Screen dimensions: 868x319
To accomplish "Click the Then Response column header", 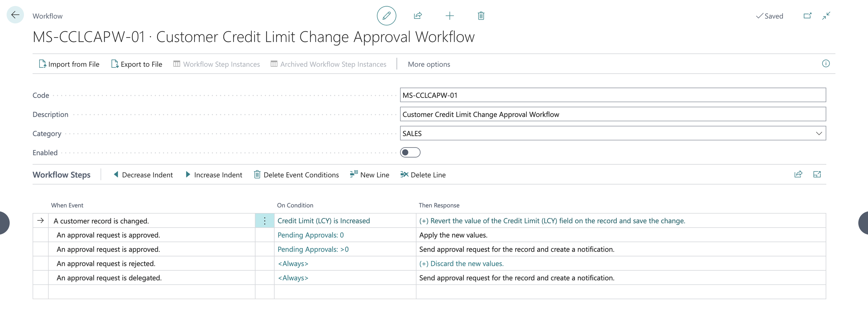I will click(439, 205).
